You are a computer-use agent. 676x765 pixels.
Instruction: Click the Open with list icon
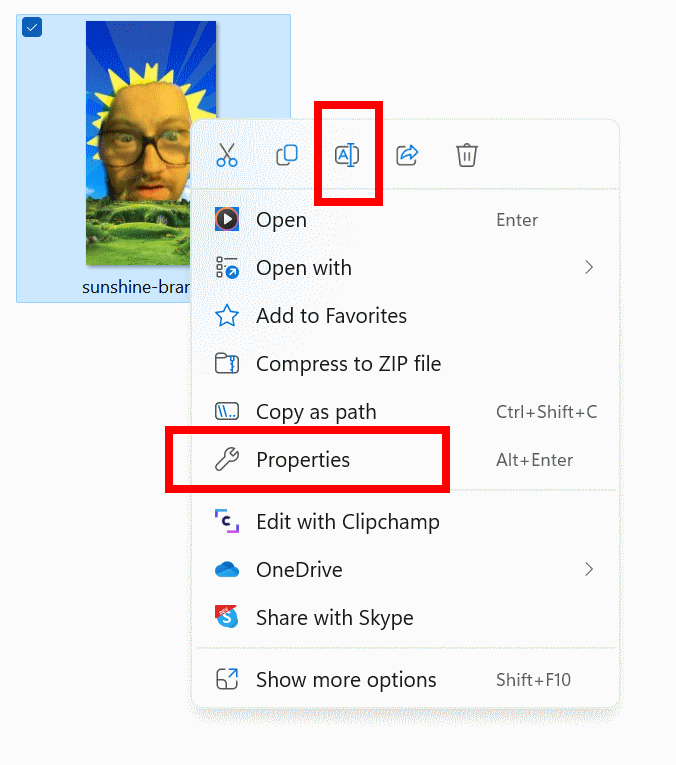point(227,267)
